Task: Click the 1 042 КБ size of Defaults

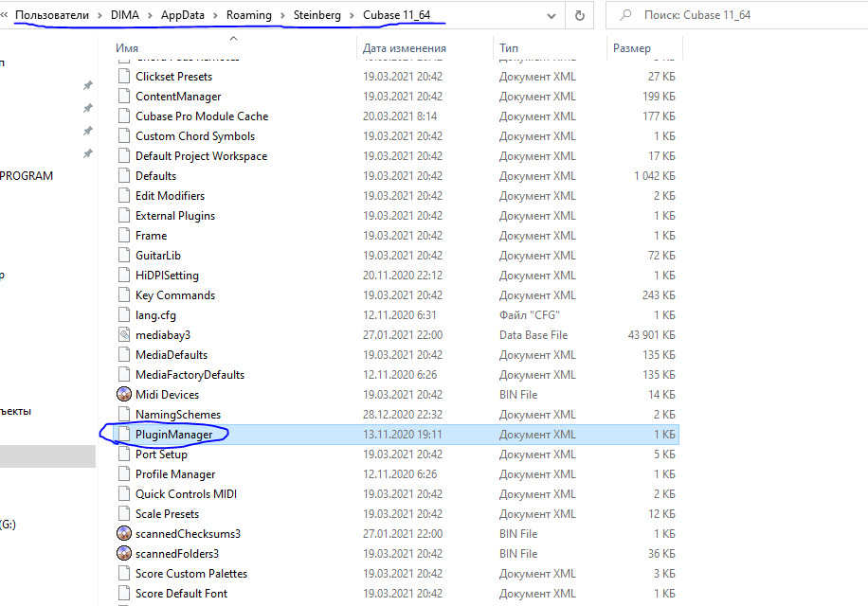Action: coord(655,176)
